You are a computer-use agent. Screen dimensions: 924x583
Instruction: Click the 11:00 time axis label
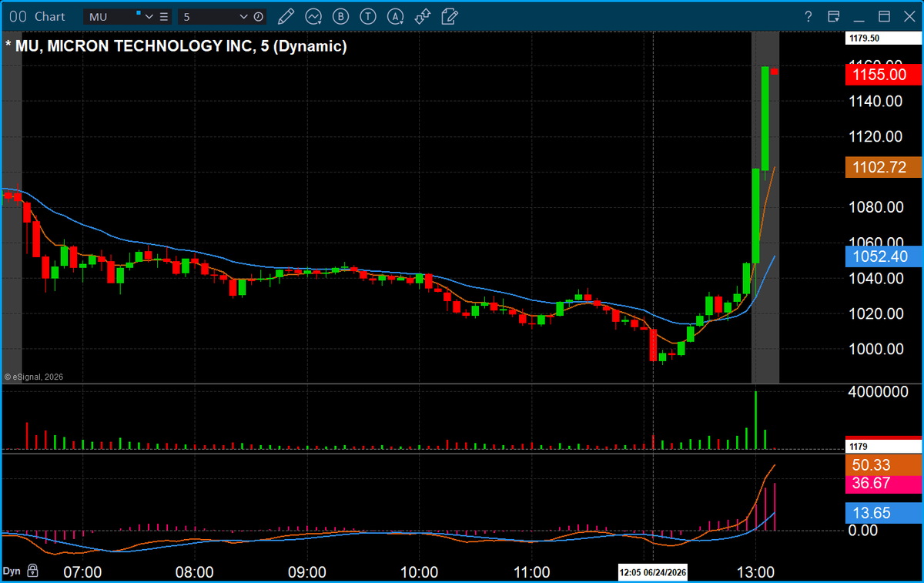531,572
